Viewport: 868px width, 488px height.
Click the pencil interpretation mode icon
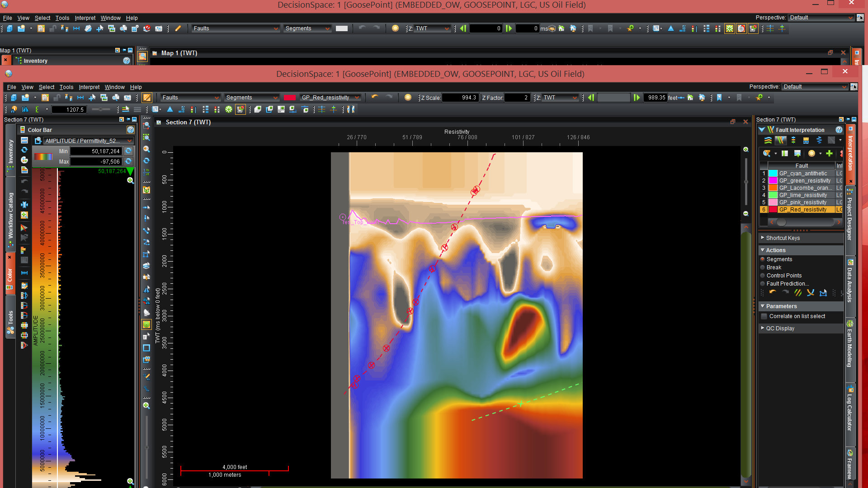(x=147, y=98)
